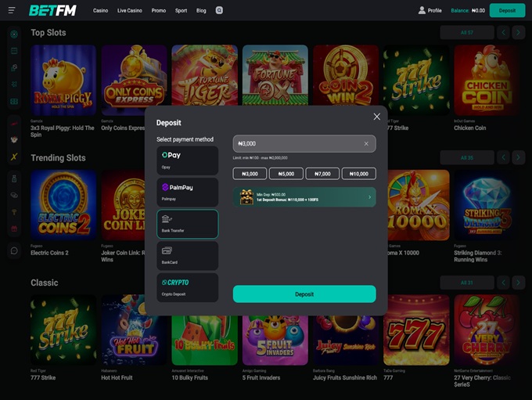Image resolution: width=532 pixels, height=400 pixels.
Task: Click the BETFM logo
Action: click(52, 10)
